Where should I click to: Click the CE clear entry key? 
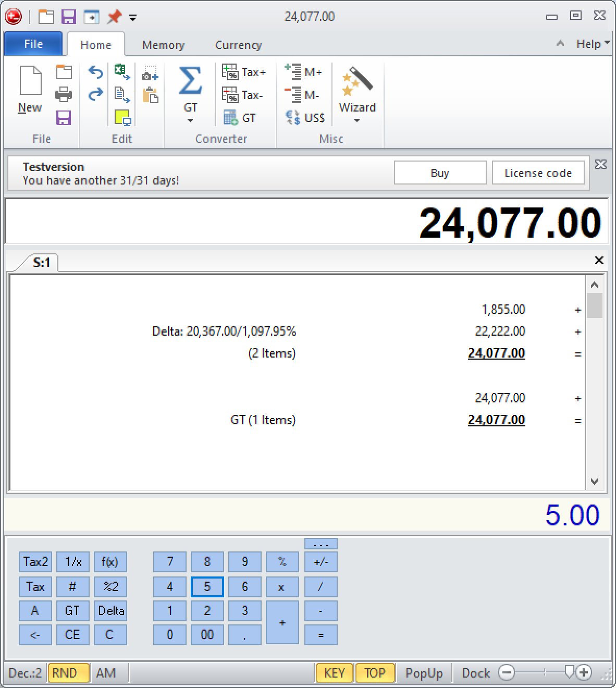(x=72, y=635)
